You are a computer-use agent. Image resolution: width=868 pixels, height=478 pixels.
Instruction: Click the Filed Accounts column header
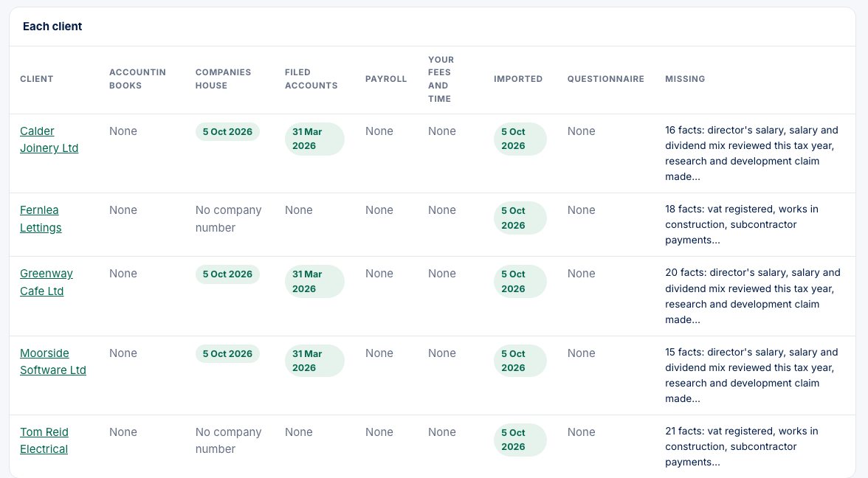(311, 78)
